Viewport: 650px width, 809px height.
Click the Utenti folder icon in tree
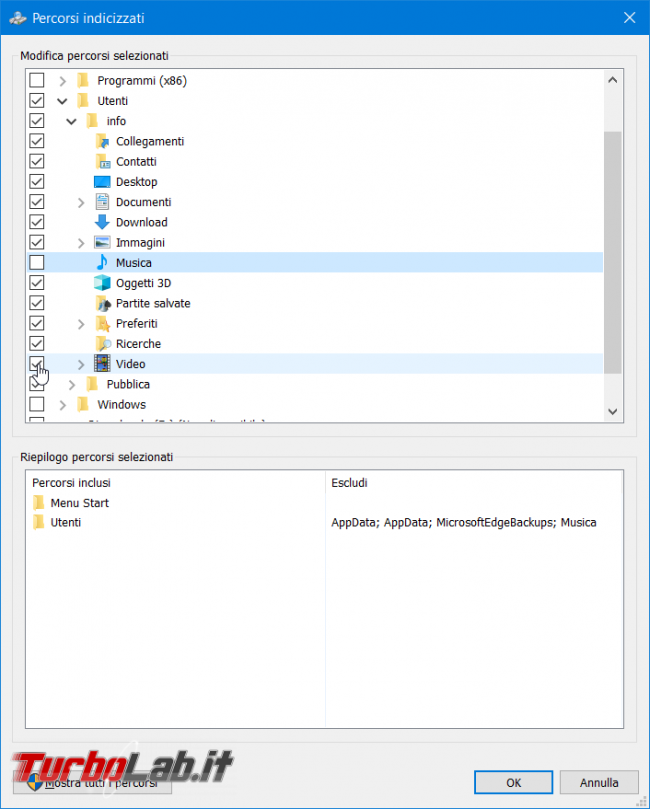(83, 101)
